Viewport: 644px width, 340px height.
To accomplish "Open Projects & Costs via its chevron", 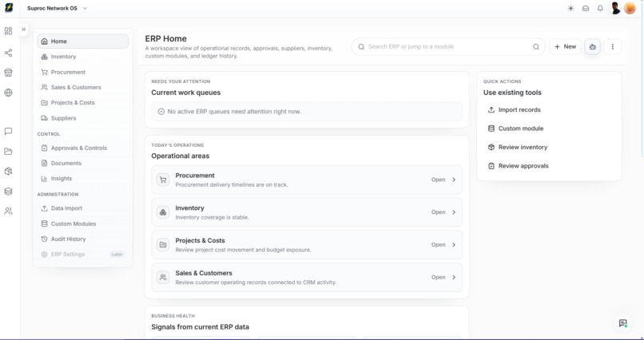I will coord(454,245).
